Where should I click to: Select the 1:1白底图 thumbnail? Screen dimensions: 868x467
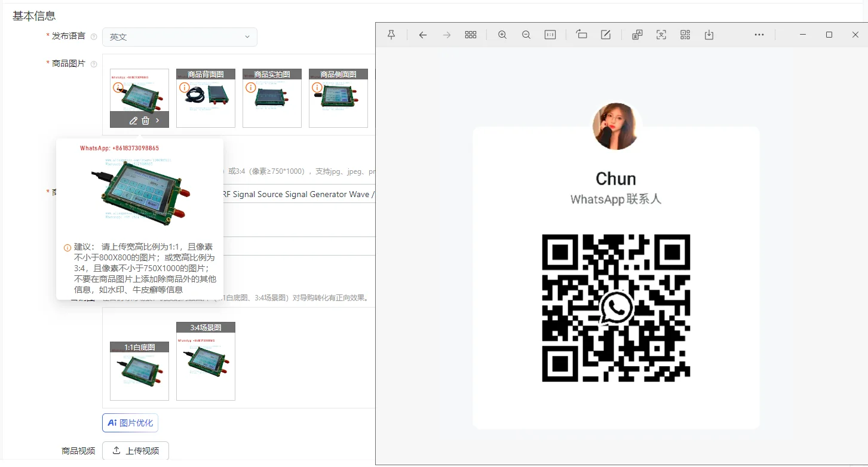point(139,371)
